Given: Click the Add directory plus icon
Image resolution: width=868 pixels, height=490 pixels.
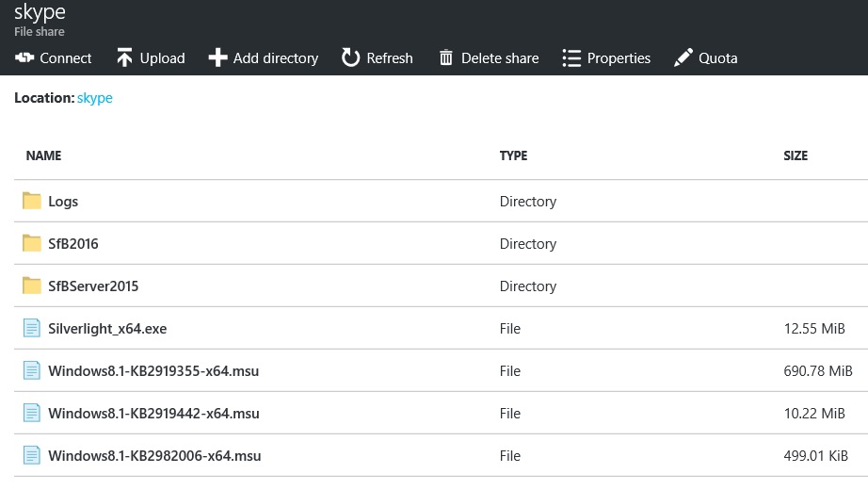Looking at the screenshot, I should (217, 57).
